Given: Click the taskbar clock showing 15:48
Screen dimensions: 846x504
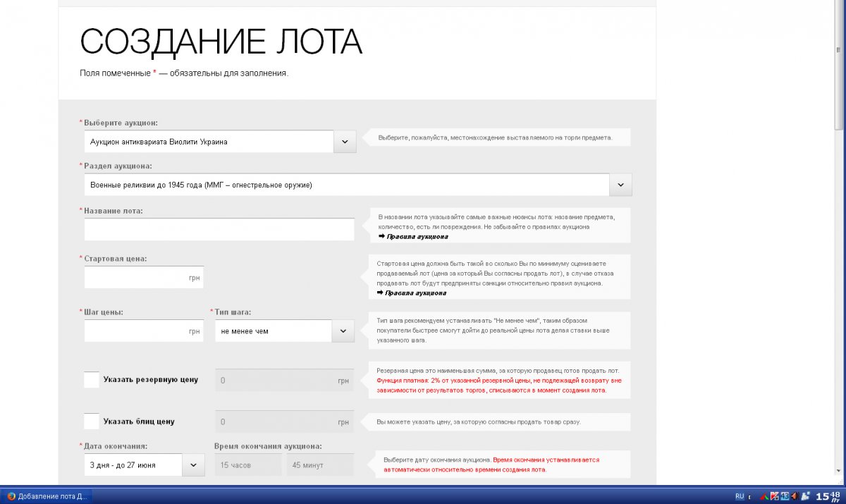Looking at the screenshot, I should click(x=827, y=496).
